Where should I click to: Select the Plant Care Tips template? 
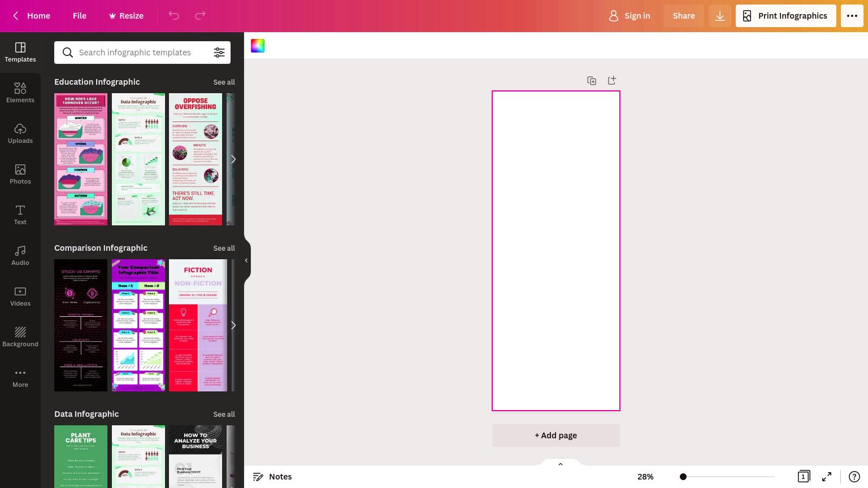[x=81, y=456]
